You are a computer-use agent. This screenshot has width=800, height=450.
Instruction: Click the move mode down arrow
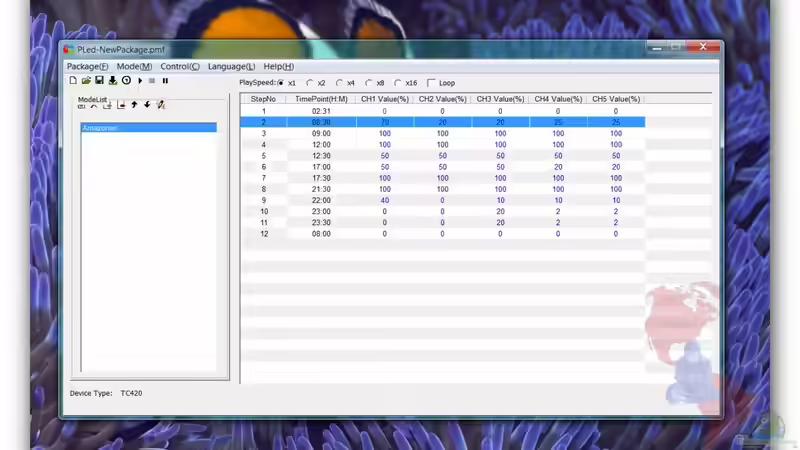(147, 105)
